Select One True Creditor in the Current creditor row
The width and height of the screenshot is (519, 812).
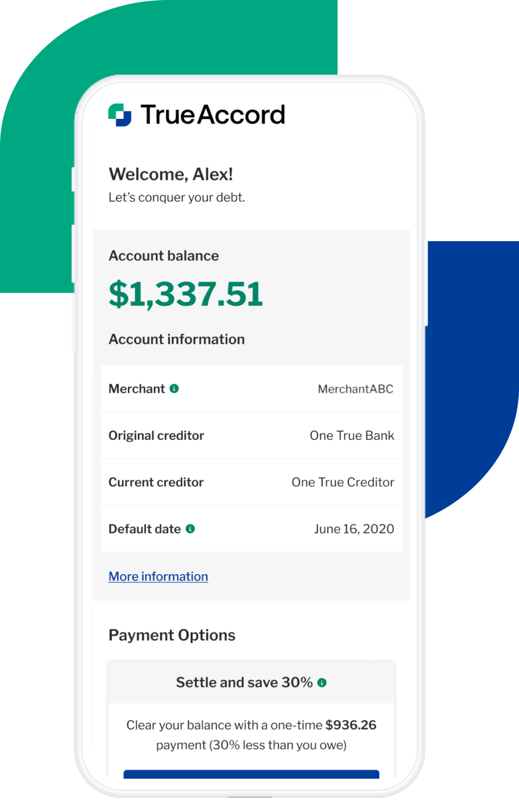pos(342,482)
